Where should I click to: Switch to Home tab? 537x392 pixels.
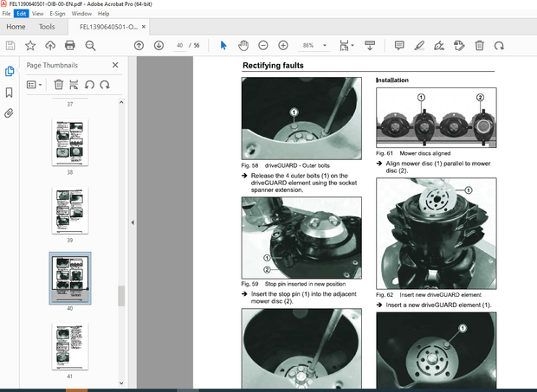pos(16,27)
